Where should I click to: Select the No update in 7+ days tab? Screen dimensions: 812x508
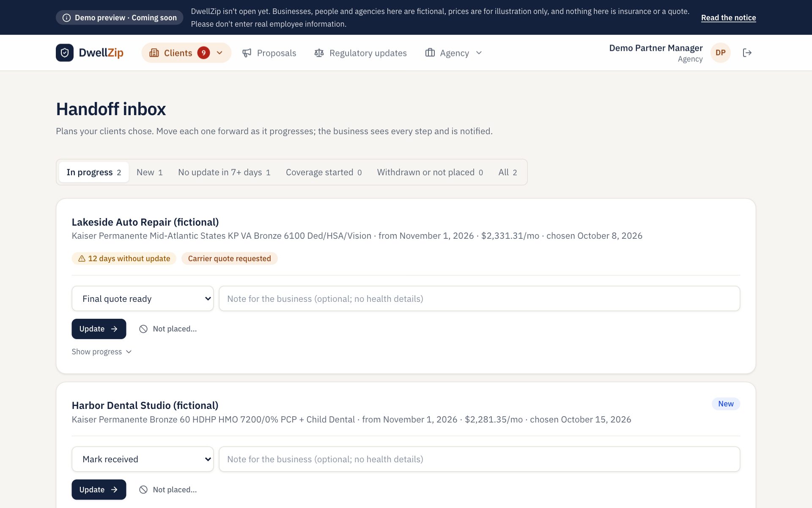tap(224, 172)
